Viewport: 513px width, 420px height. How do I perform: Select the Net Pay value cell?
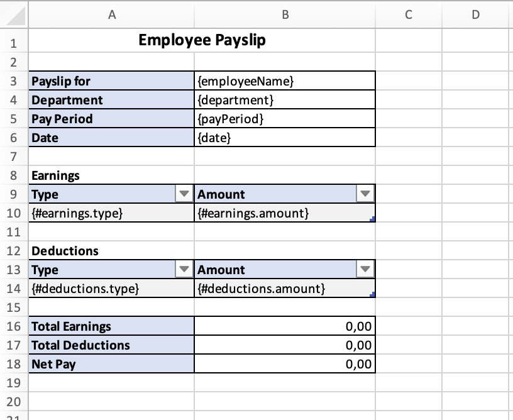click(285, 364)
